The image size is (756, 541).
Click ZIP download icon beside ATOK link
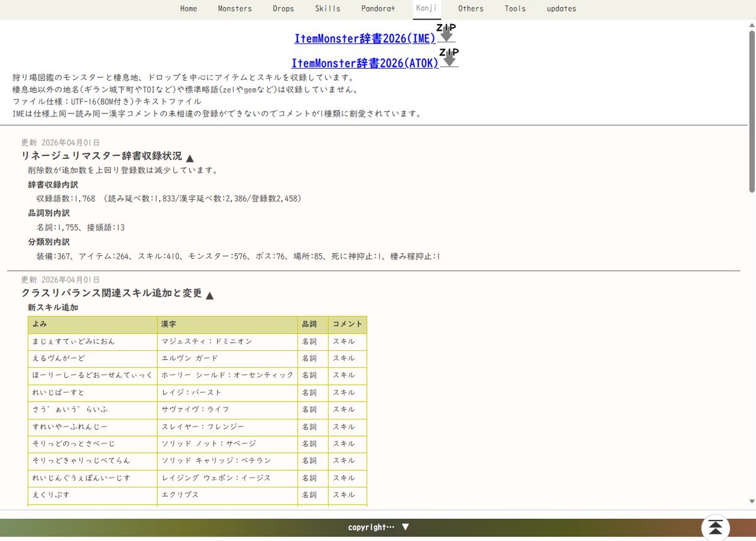[449, 58]
